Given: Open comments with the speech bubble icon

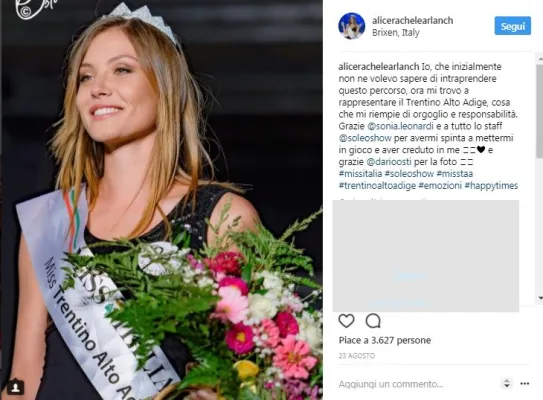Looking at the screenshot, I should pyautogui.click(x=373, y=321).
